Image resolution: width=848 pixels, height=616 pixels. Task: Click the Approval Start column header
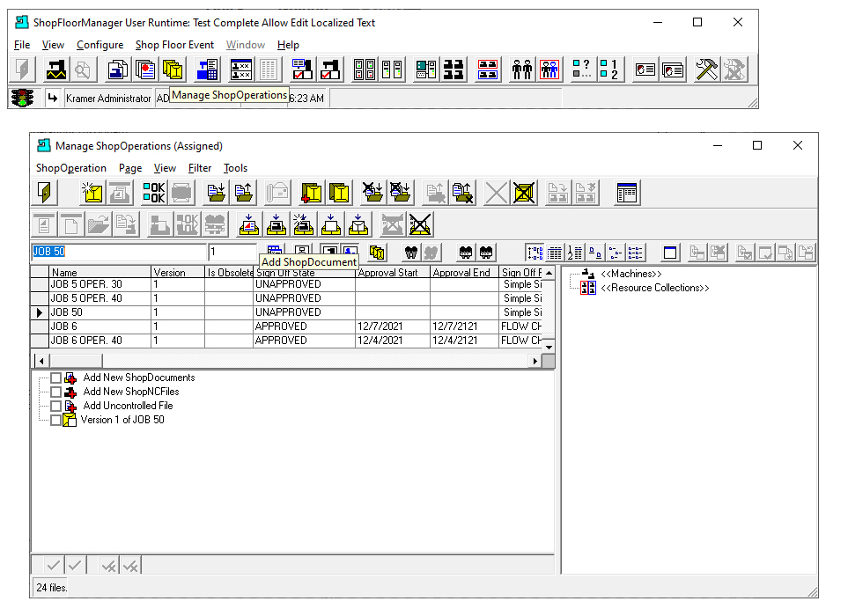[393, 272]
